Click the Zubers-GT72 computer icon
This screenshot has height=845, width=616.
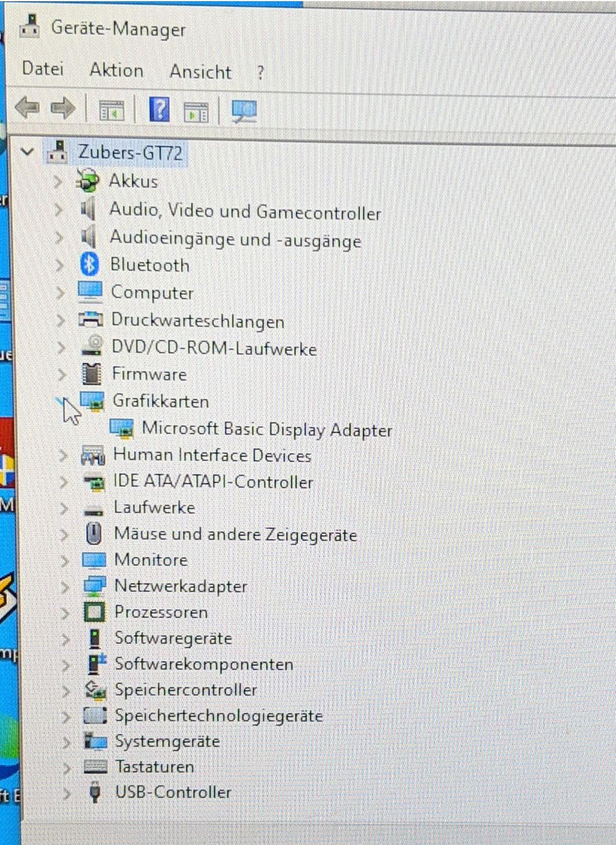[x=57, y=151]
